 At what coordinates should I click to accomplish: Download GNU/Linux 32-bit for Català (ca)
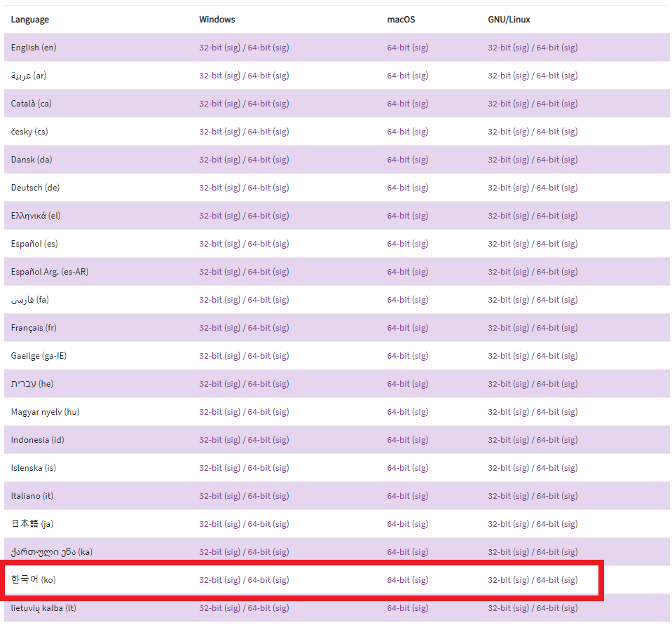point(500,103)
